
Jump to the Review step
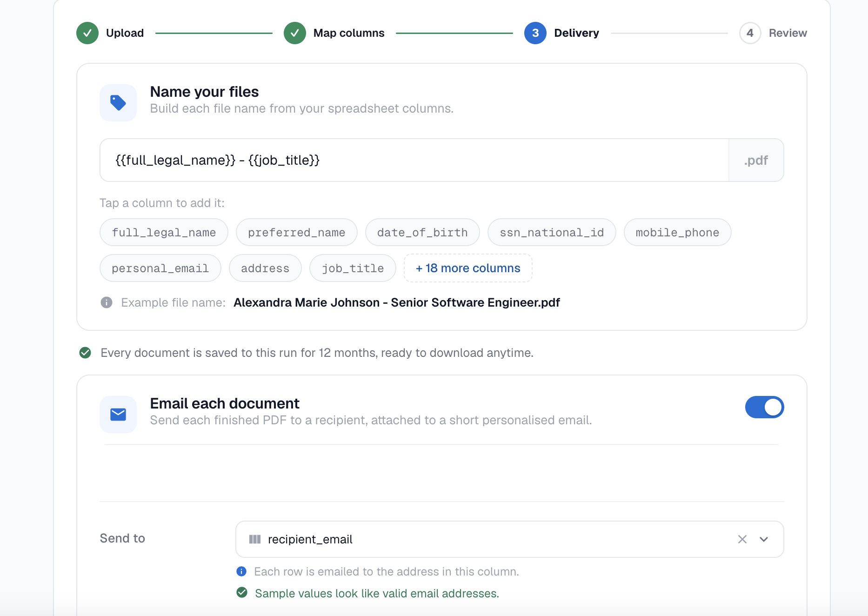[788, 33]
